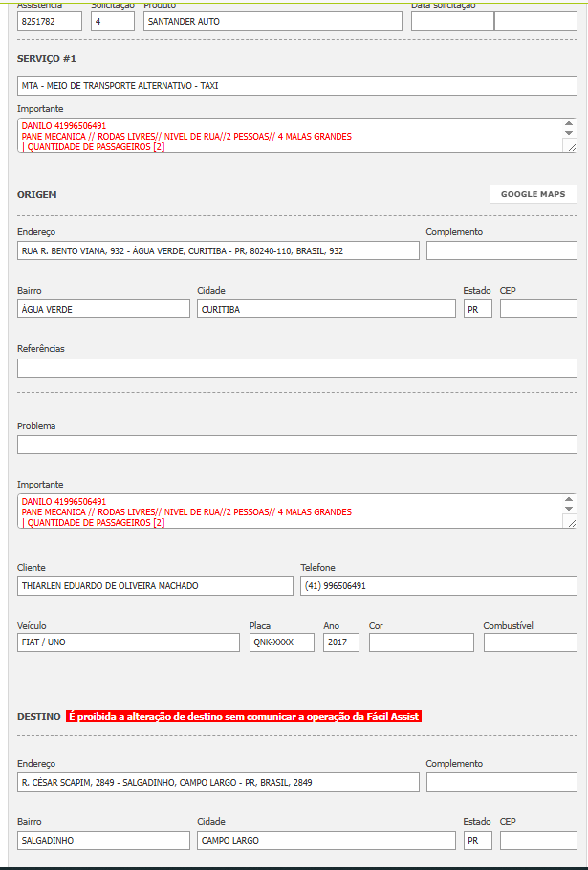Click the destination Bairro field SALGADINHO
The width and height of the screenshot is (588, 870).
coord(103,840)
